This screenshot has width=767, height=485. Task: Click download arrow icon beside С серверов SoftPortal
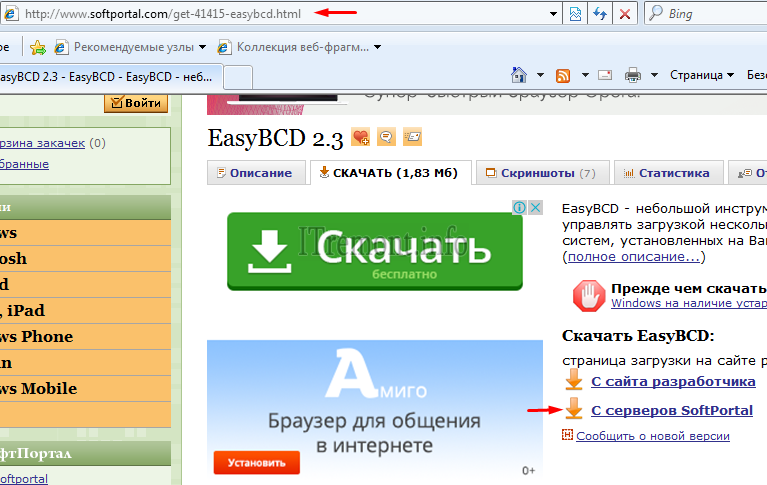[x=574, y=409]
